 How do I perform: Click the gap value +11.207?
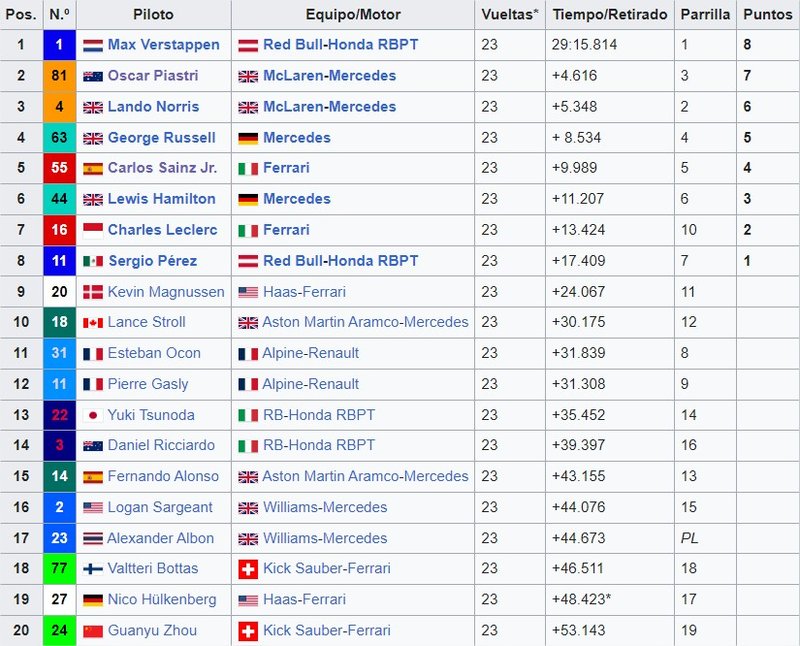click(x=578, y=198)
